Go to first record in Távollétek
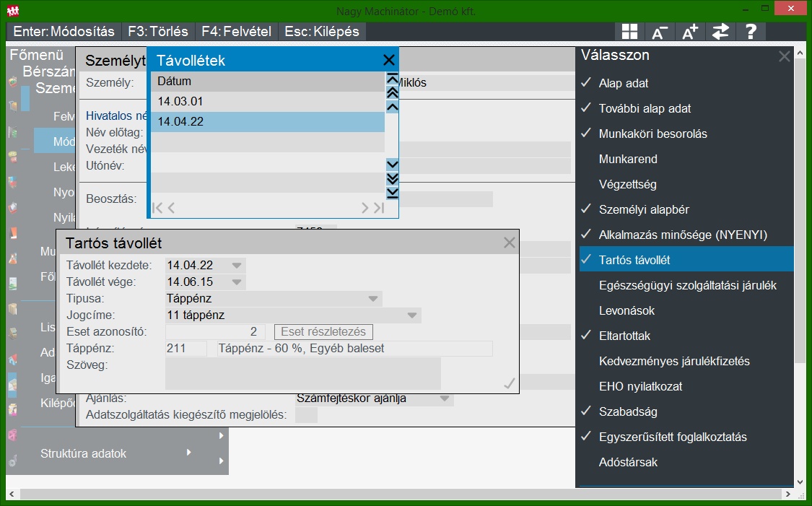This screenshot has width=812, height=506. 157,208
